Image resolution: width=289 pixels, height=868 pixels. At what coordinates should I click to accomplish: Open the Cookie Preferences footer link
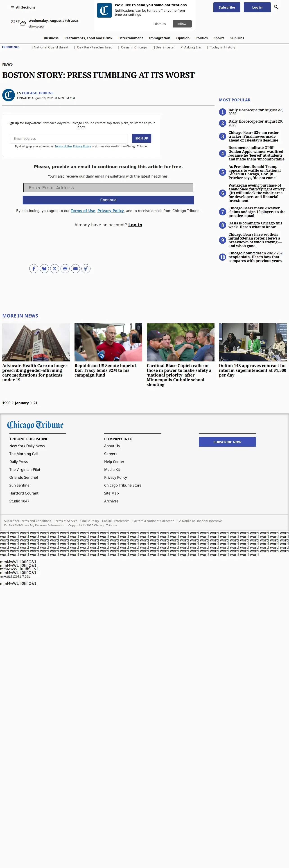pyautogui.click(x=116, y=521)
